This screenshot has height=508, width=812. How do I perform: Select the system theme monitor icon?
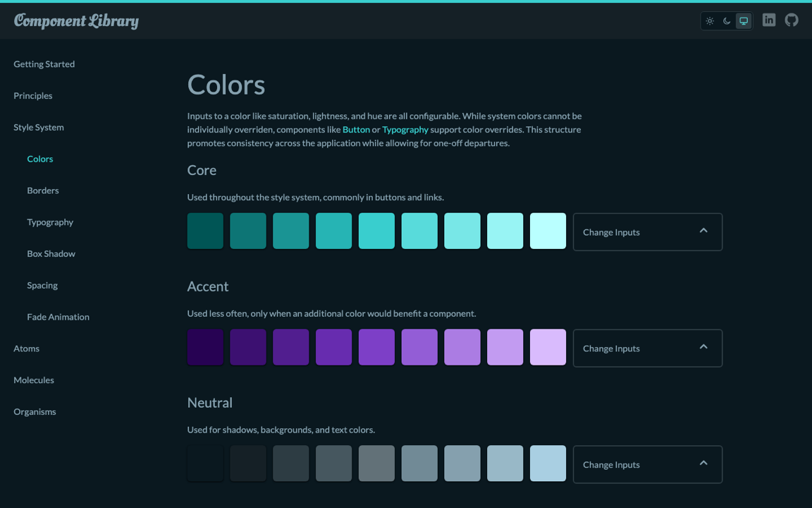(744, 21)
